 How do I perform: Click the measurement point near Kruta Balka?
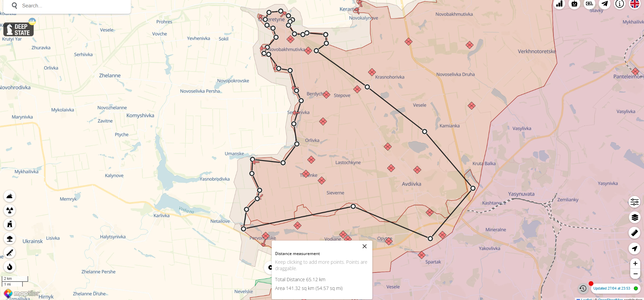[x=473, y=188]
